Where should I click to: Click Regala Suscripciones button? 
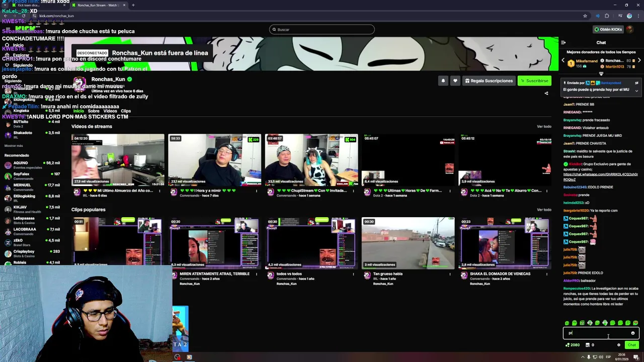coord(489,80)
